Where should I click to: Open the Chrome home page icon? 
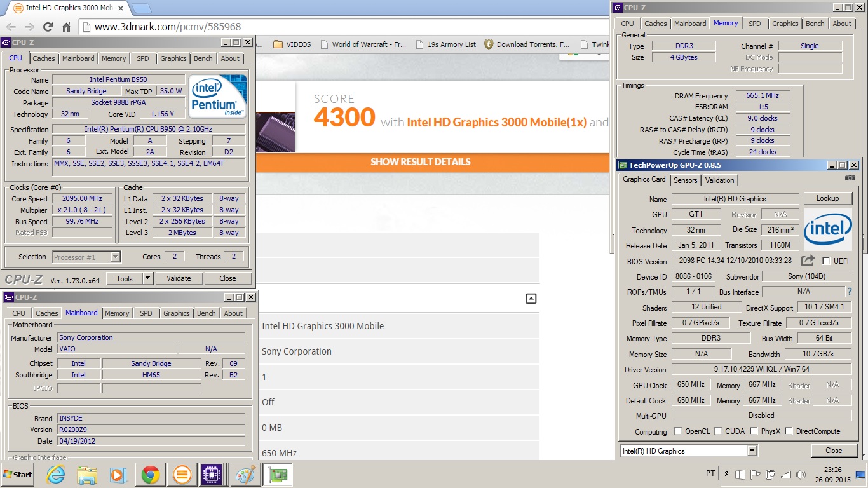pyautogui.click(x=66, y=27)
